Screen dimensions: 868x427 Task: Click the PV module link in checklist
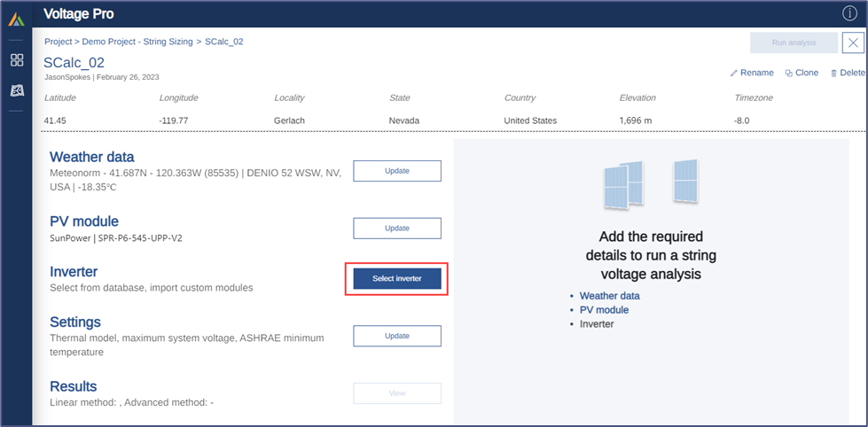tap(604, 310)
